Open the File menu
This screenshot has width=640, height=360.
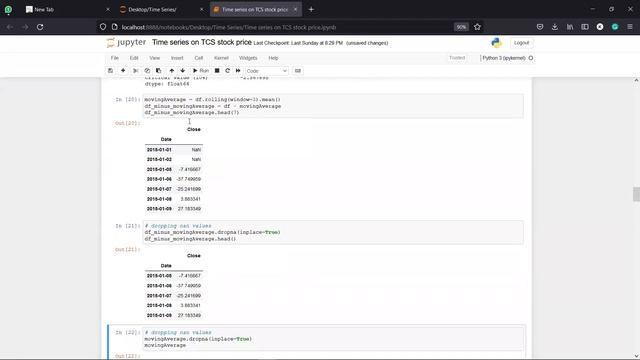pos(115,58)
